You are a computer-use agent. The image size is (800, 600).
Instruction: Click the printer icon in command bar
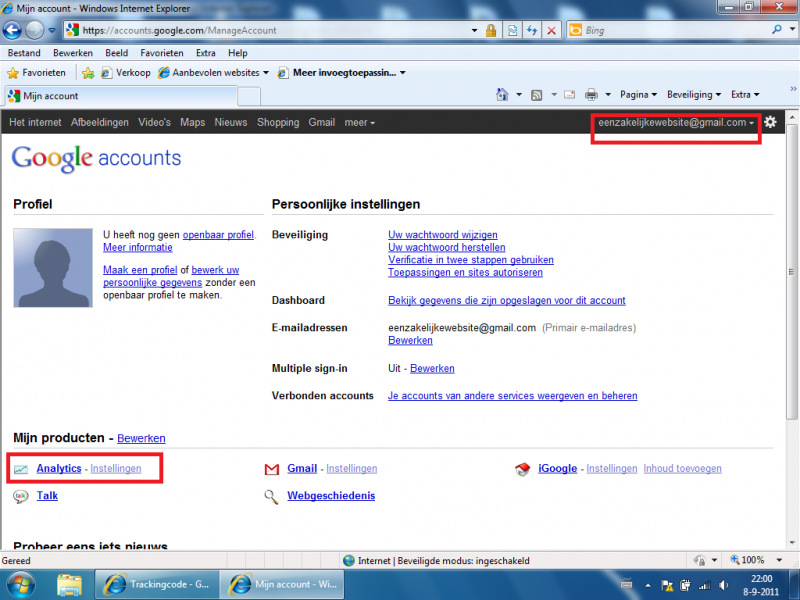tap(591, 95)
